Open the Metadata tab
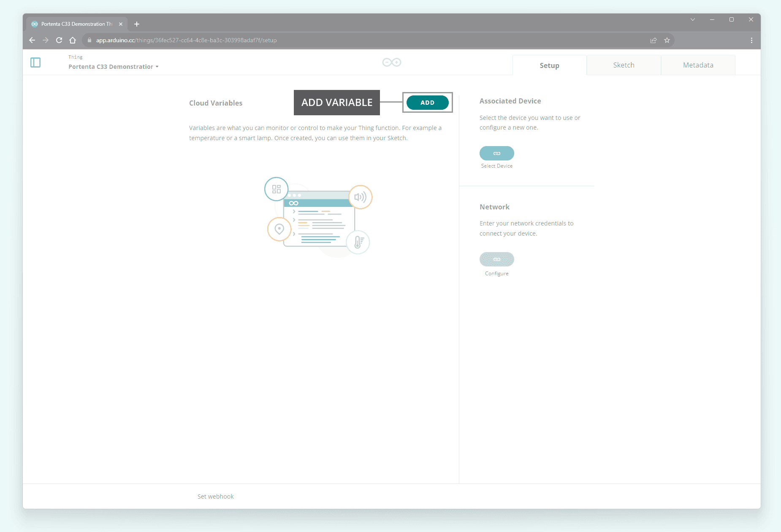Image resolution: width=781 pixels, height=532 pixels. pos(698,65)
